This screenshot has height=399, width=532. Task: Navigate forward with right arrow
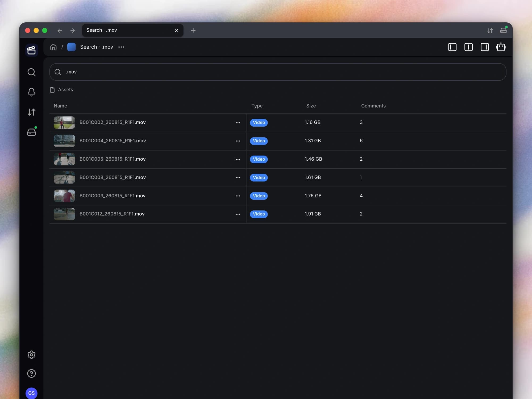click(72, 31)
